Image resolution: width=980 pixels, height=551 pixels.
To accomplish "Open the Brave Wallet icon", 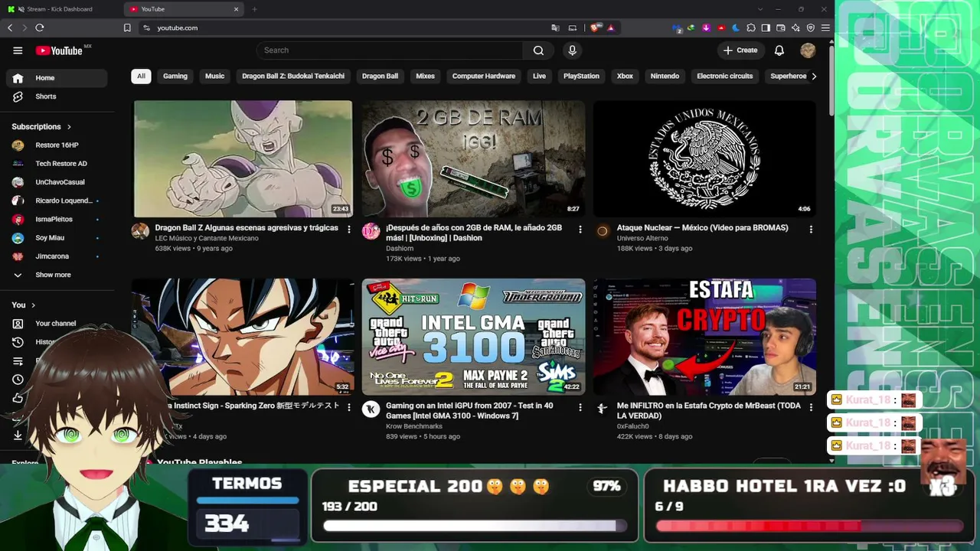I will (x=781, y=28).
